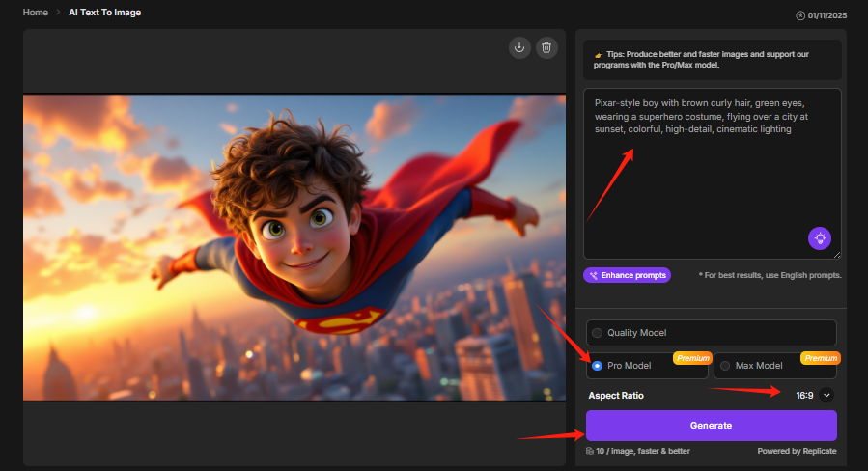This screenshot has width=868, height=471.
Task: Click the generated flying boy image
Action: click(x=294, y=246)
